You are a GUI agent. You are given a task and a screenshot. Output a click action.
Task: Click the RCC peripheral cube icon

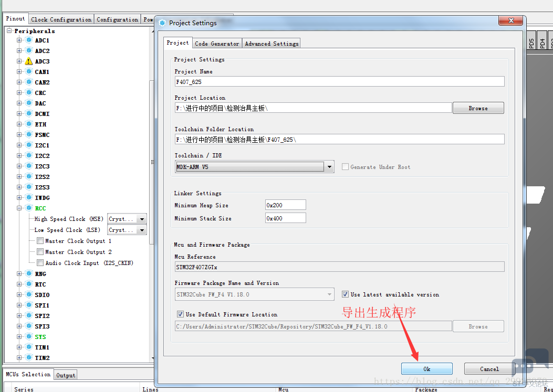click(29, 208)
